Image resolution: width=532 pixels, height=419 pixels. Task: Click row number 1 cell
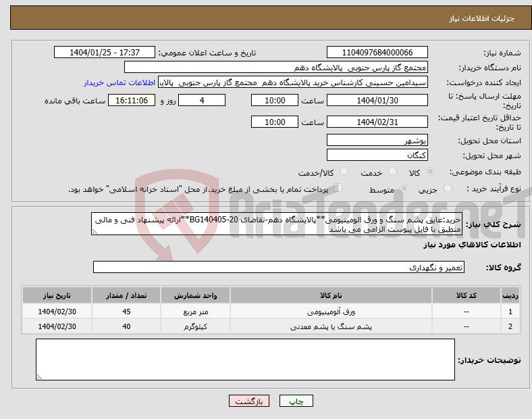[510, 312]
